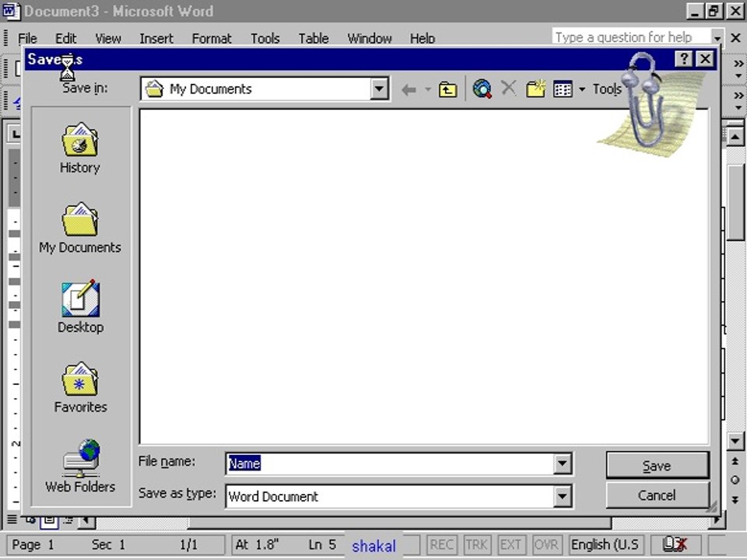Toggle REC macro recording in status bar
This screenshot has width=747, height=560.
pyautogui.click(x=441, y=544)
